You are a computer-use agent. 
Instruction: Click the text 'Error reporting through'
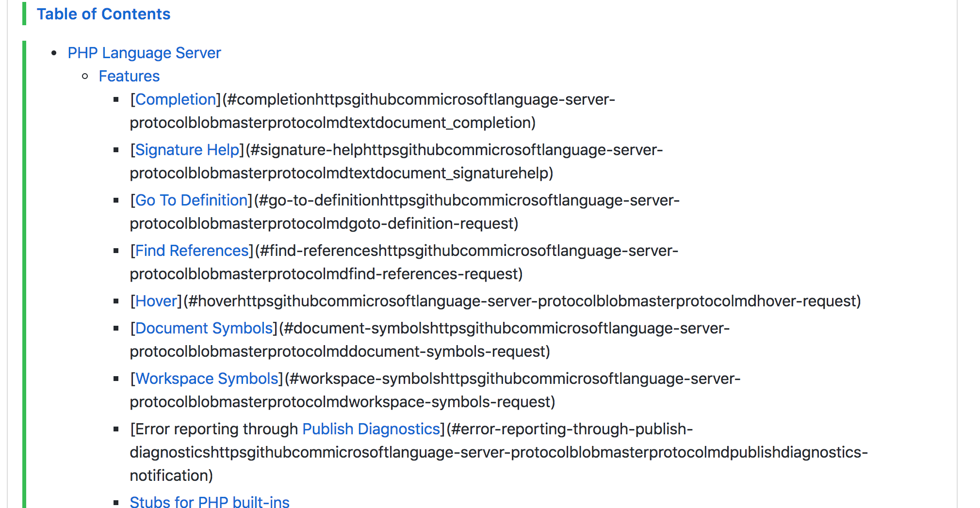216,429
